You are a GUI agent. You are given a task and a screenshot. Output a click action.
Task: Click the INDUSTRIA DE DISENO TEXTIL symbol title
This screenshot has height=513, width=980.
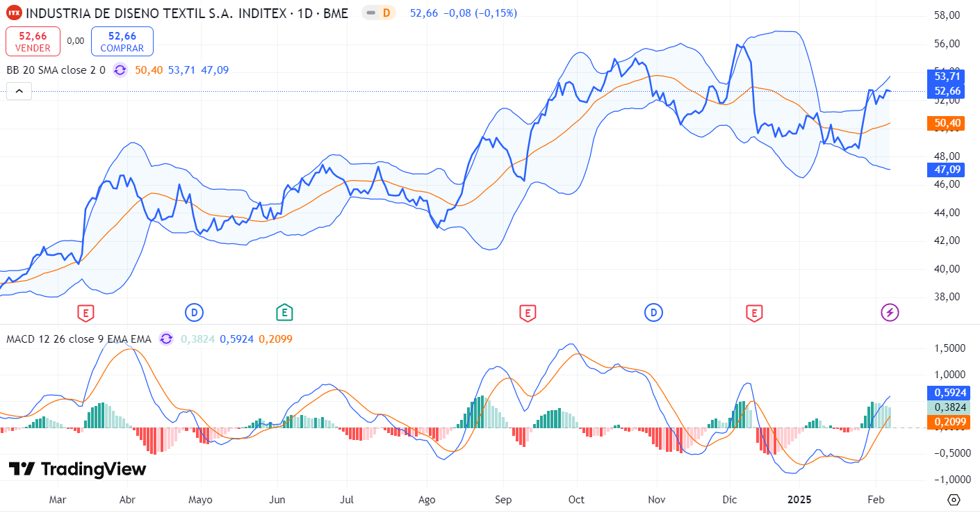coord(187,13)
